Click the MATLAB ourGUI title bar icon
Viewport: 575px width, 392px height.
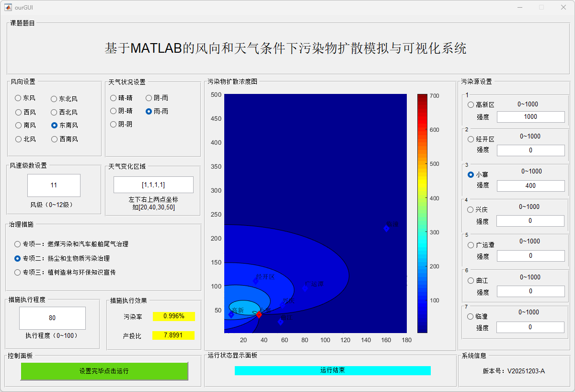click(x=8, y=7)
